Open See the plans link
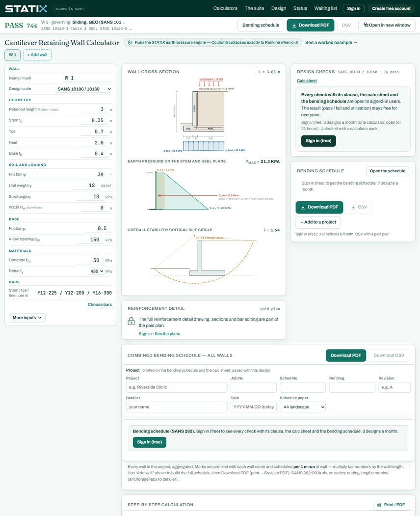The image size is (420, 516). pos(167,334)
